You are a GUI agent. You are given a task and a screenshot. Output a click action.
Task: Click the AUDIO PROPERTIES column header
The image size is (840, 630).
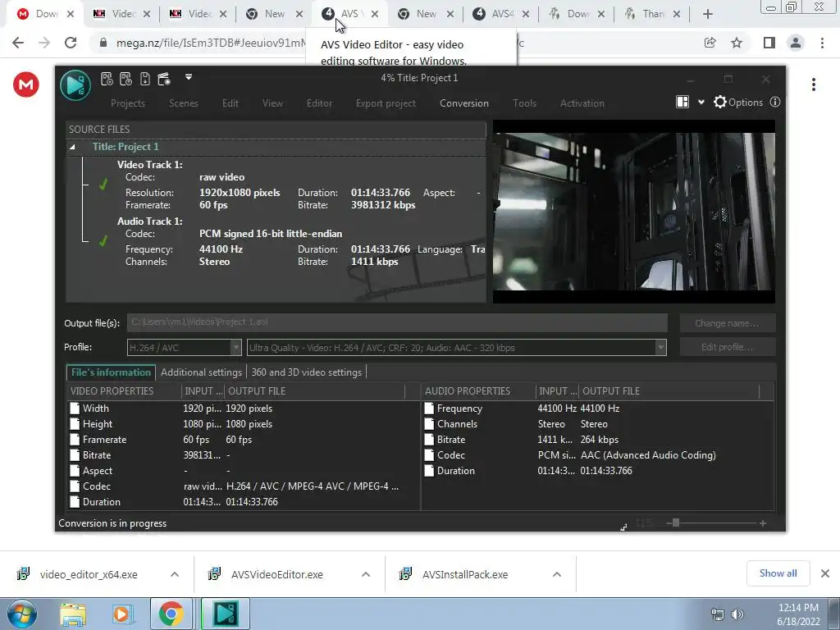pos(478,391)
